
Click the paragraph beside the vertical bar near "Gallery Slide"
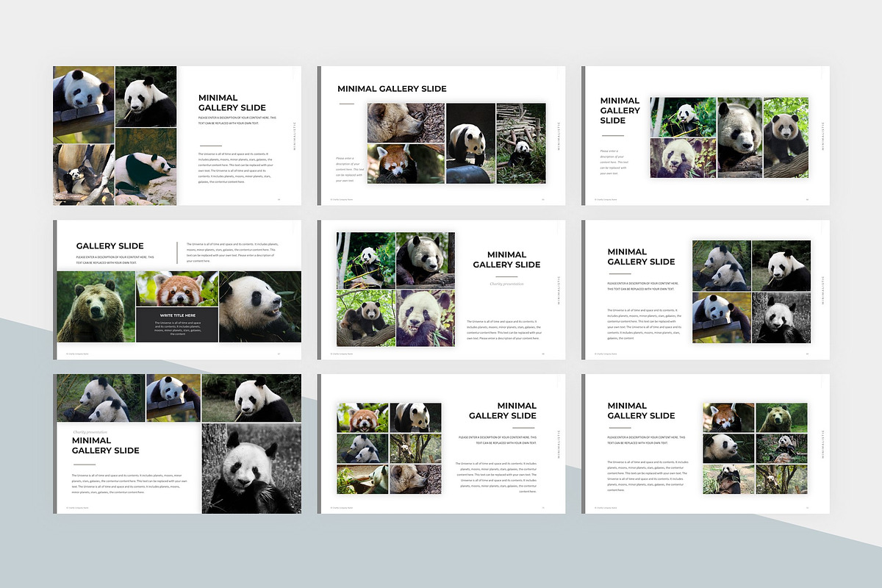pos(232,252)
